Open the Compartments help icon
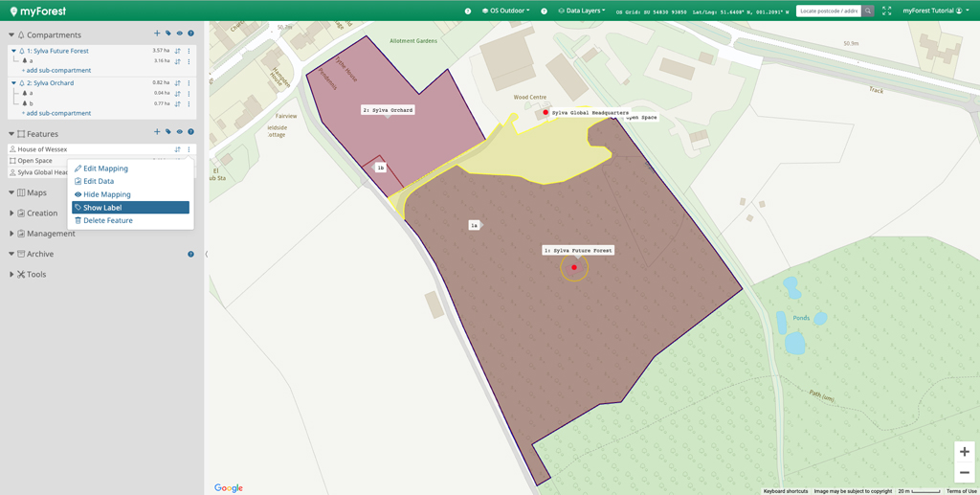The image size is (980, 495). coord(190,34)
